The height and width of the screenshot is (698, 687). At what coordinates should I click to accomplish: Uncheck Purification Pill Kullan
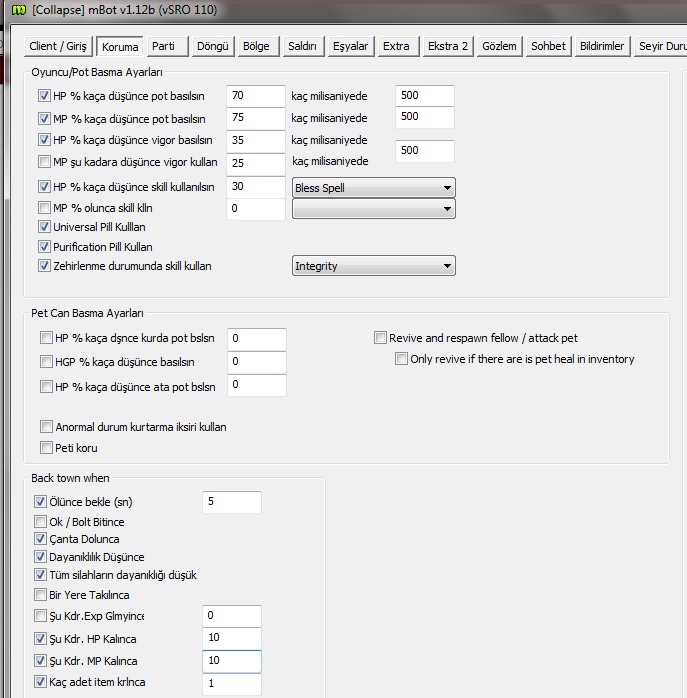coord(44,247)
